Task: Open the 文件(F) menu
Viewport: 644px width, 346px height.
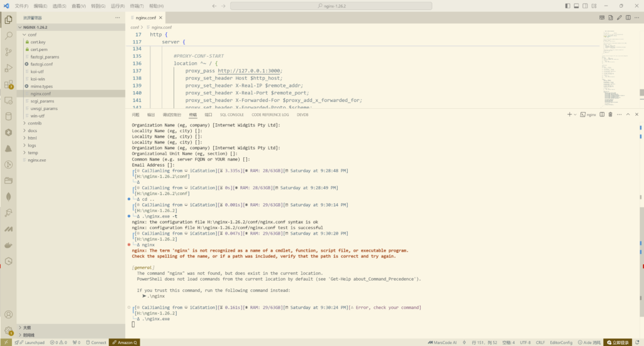Action: (x=21, y=6)
